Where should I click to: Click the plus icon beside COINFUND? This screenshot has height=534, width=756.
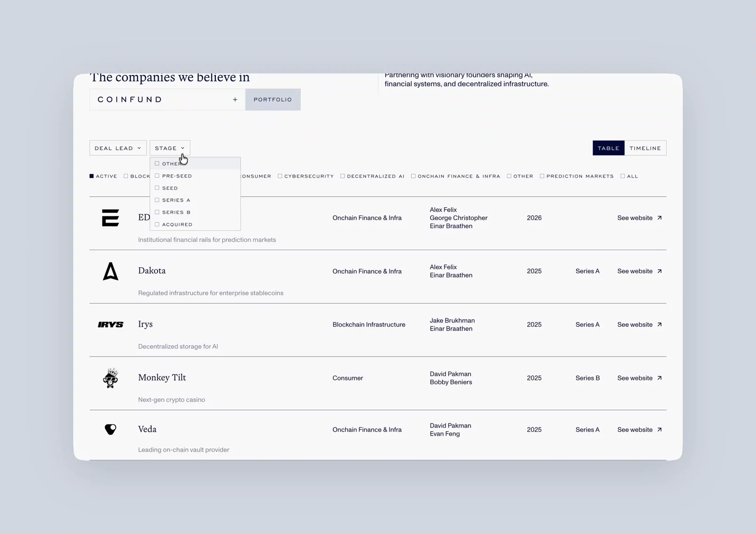(x=235, y=100)
